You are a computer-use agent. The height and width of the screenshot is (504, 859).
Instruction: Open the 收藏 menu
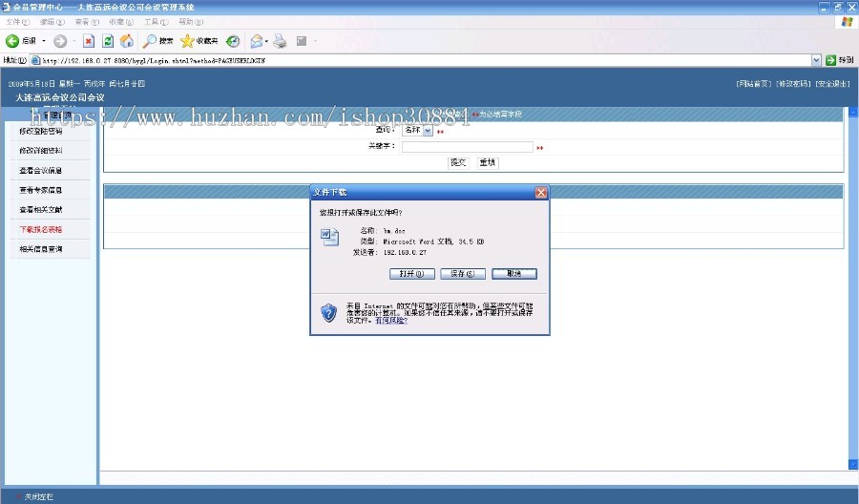tap(121, 22)
